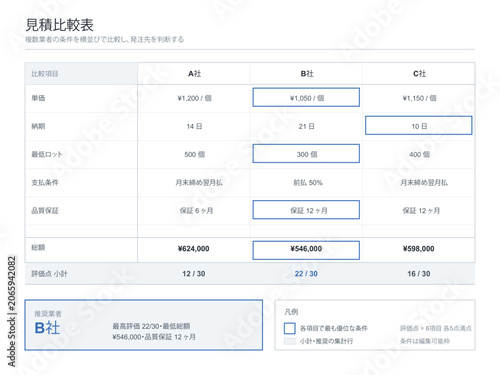Click the large blue B社 recommendation
Viewport: 500px width, 375px height.
[47, 328]
